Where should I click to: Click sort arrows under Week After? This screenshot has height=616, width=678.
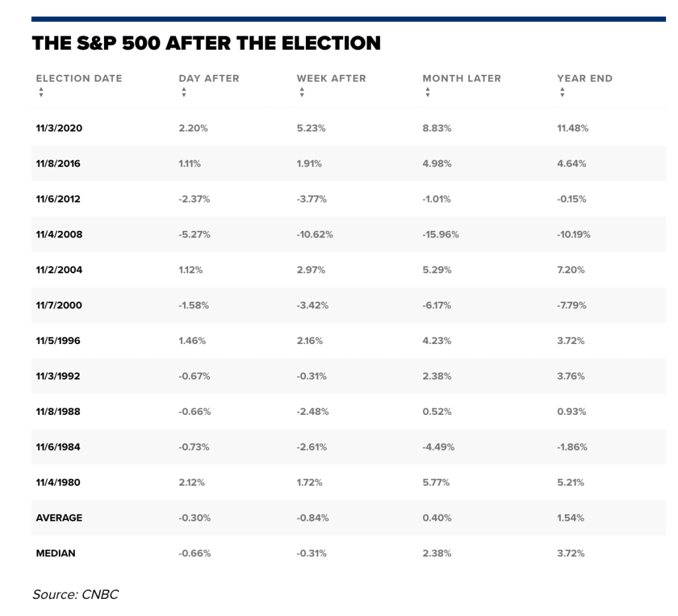(301, 93)
